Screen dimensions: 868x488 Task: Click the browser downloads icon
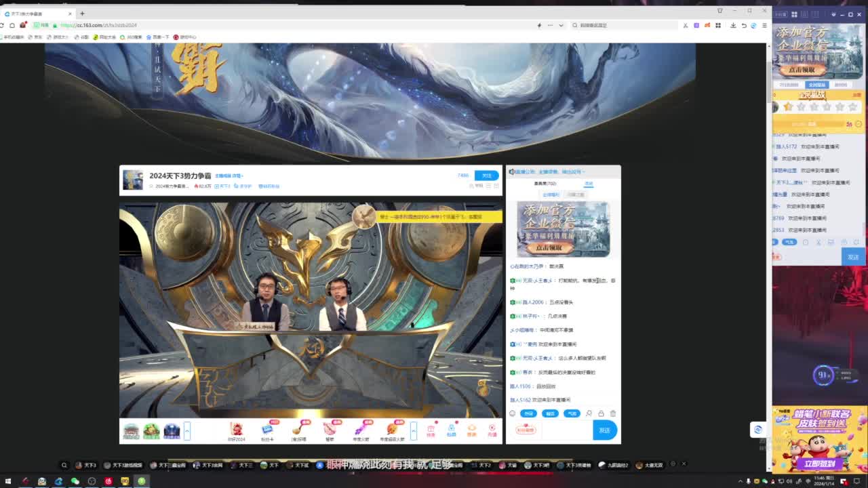tap(733, 25)
